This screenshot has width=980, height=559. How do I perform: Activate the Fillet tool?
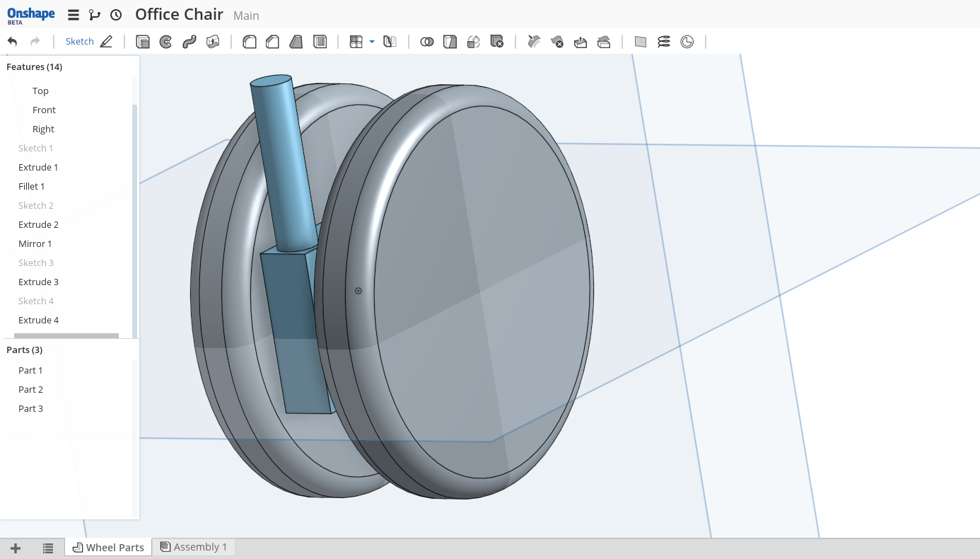pyautogui.click(x=250, y=42)
